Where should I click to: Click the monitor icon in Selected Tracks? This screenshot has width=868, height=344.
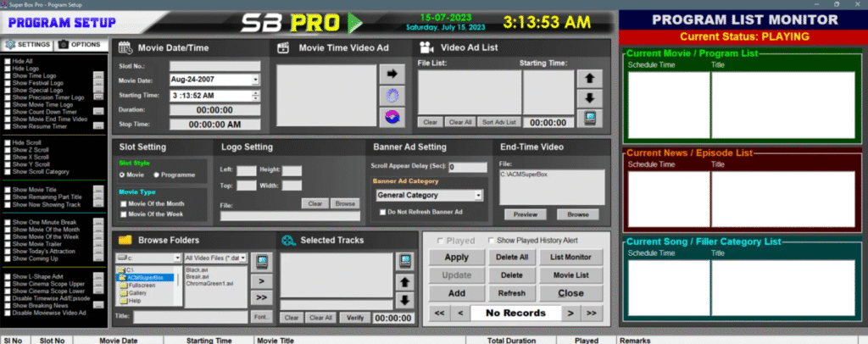[x=404, y=262]
